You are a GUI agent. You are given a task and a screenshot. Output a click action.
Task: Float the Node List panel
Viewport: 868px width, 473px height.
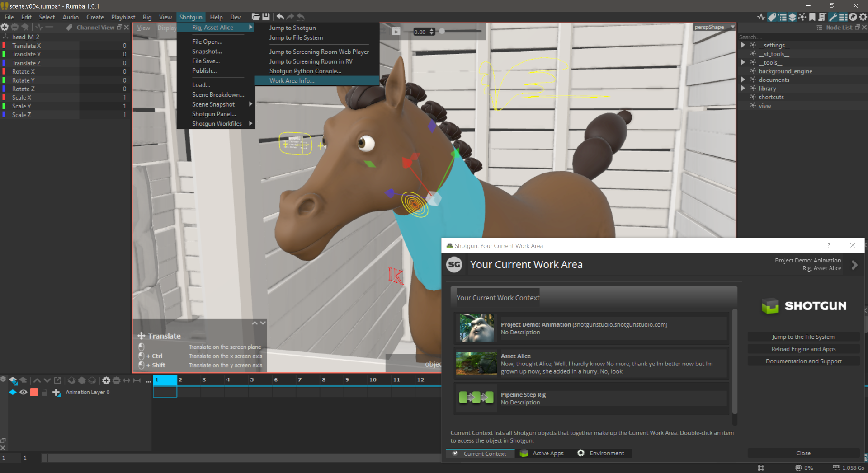tap(857, 27)
